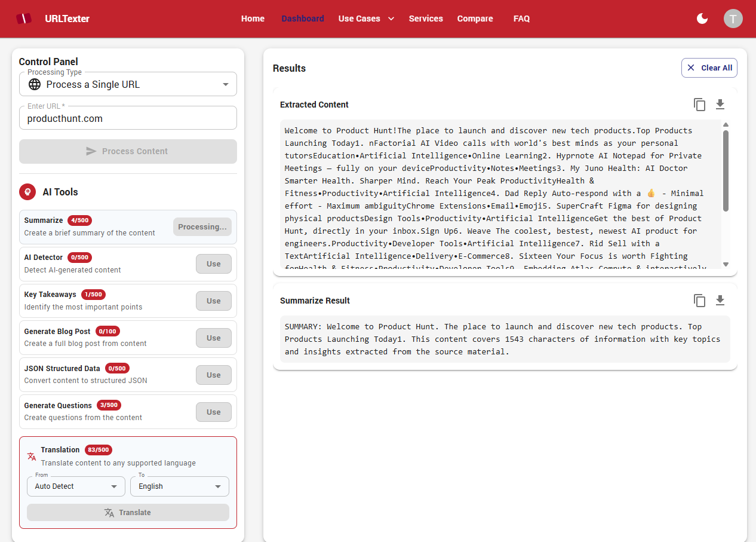The image size is (756, 542).
Task: Click the scroll-up arrow in Extracted Content
Action: point(726,125)
